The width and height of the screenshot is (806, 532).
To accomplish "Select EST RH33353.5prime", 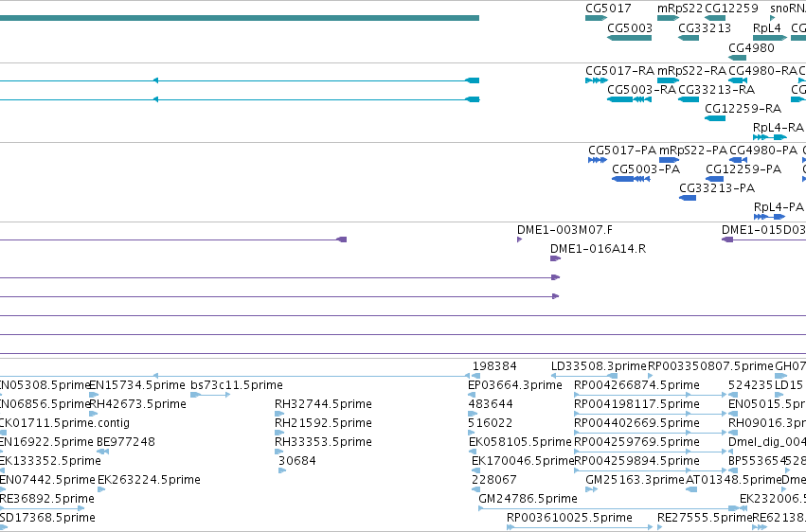I will (323, 442).
